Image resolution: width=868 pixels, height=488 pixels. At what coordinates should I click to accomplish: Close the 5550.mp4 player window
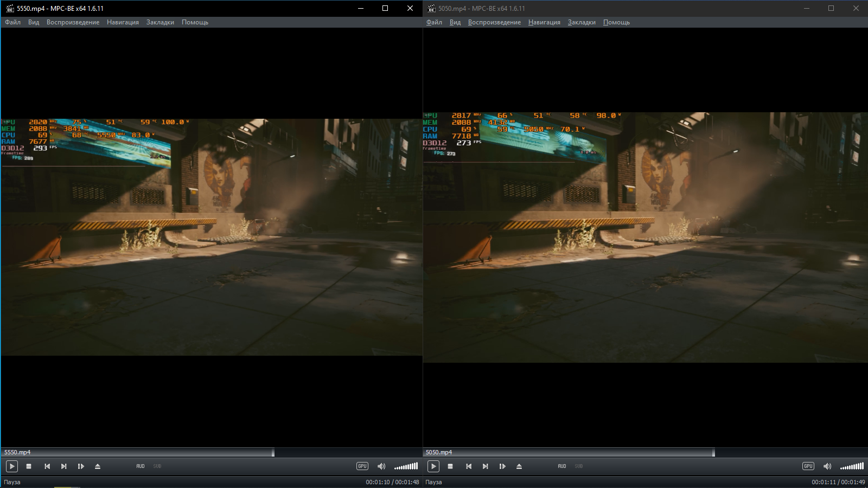tap(410, 8)
